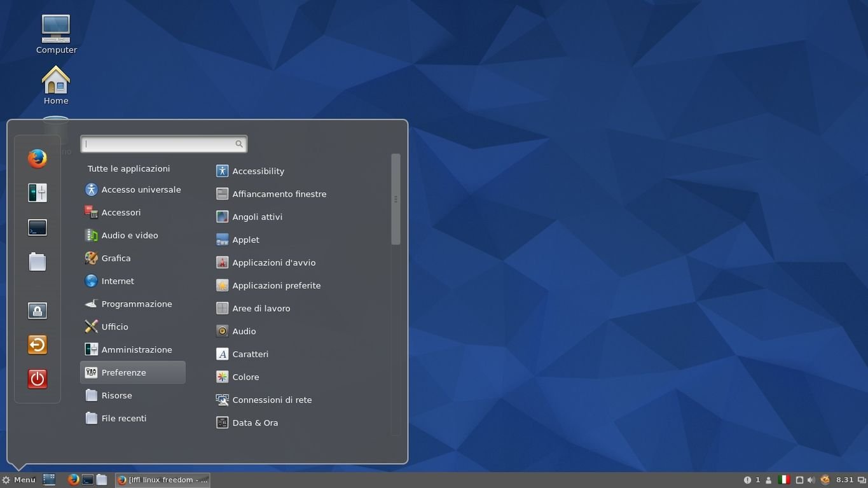The height and width of the screenshot is (488, 868).
Task: Open Tutte le applicazioni list
Action: pos(128,169)
